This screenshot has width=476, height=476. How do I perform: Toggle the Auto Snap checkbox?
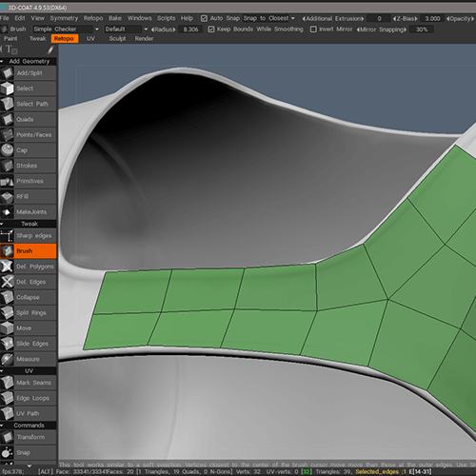pyautogui.click(x=204, y=18)
